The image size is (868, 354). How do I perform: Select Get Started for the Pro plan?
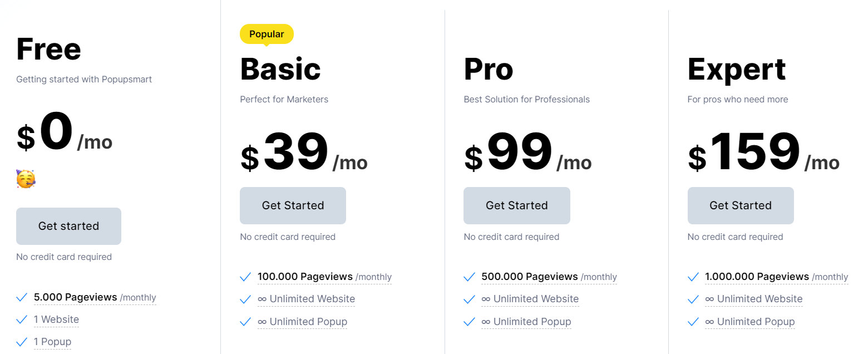[517, 205]
